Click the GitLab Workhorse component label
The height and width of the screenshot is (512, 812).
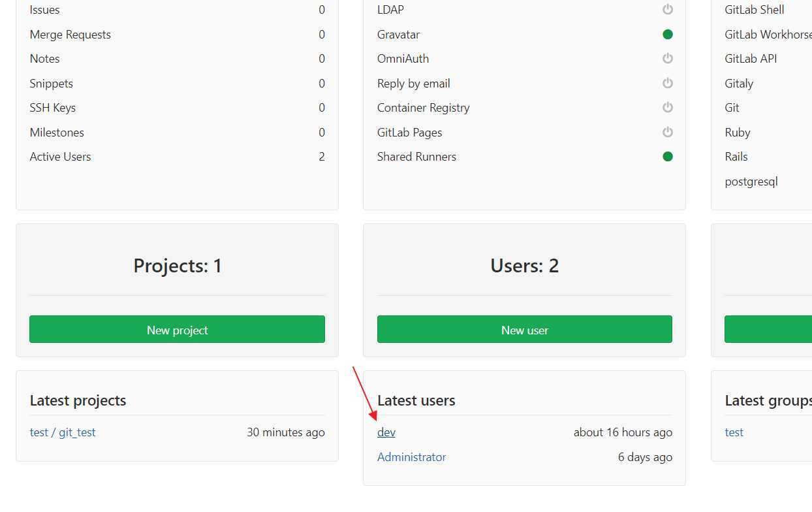click(768, 35)
